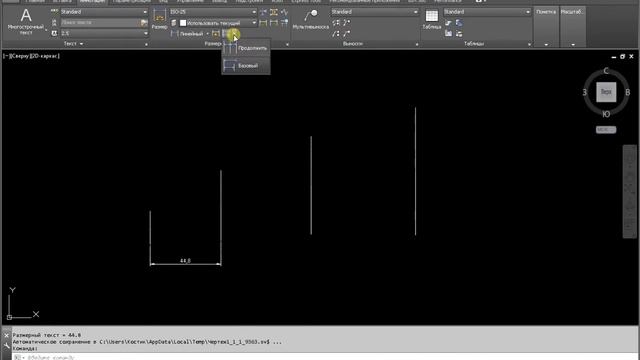Click the З west label on the ViewCube compass
The width and height of the screenshot is (640, 360).
pos(584,92)
